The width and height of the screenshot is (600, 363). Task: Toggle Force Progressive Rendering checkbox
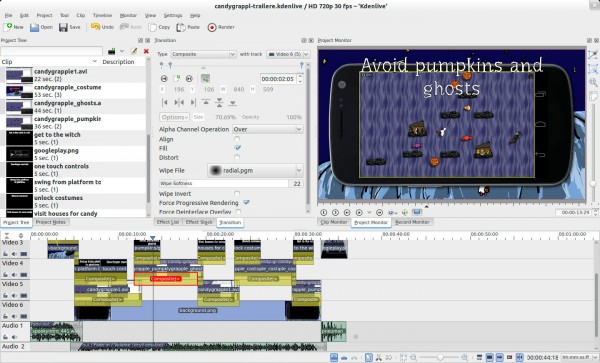[x=246, y=202]
